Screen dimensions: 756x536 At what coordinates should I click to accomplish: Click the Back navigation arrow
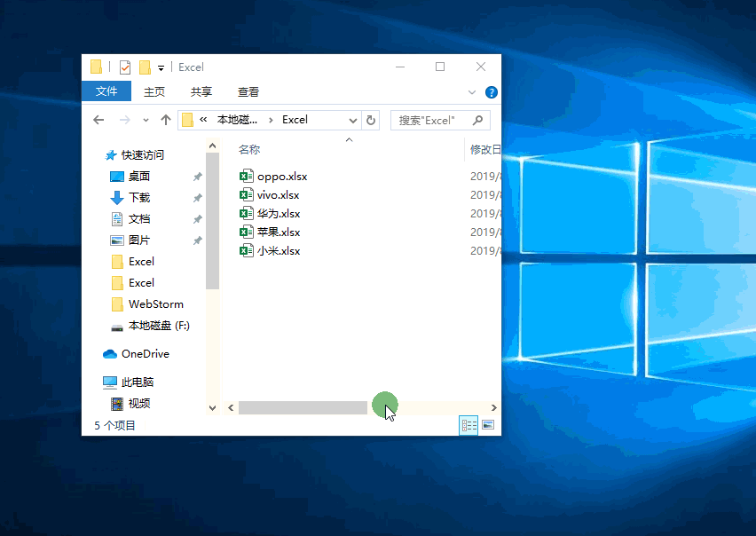99,120
